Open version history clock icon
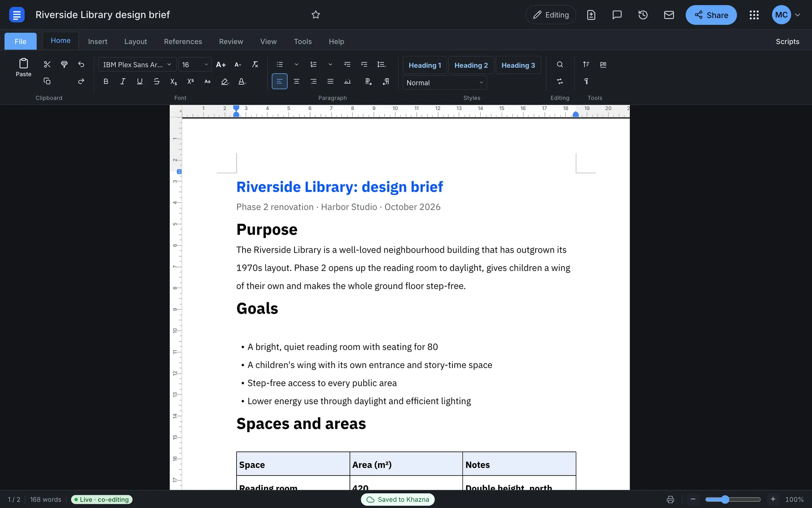 (x=643, y=15)
